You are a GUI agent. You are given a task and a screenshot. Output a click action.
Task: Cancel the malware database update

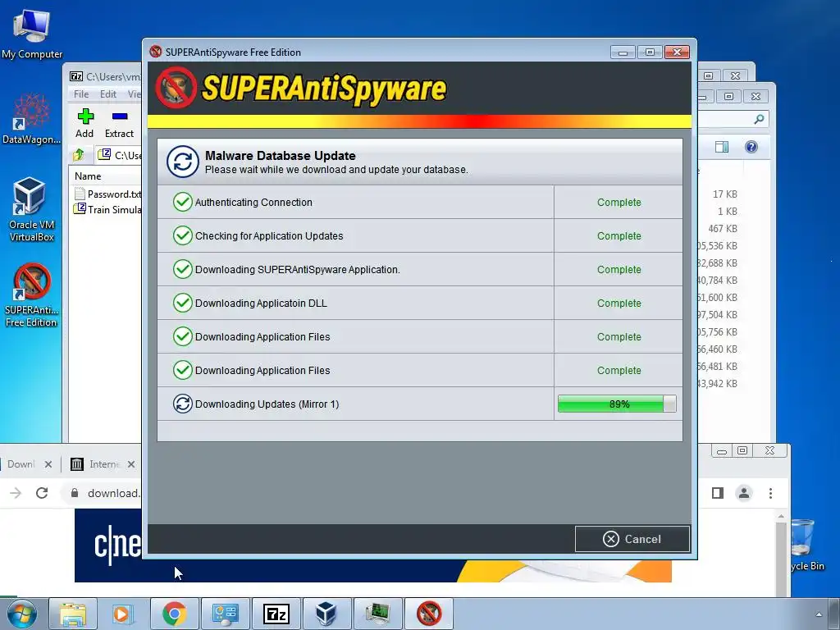click(632, 539)
